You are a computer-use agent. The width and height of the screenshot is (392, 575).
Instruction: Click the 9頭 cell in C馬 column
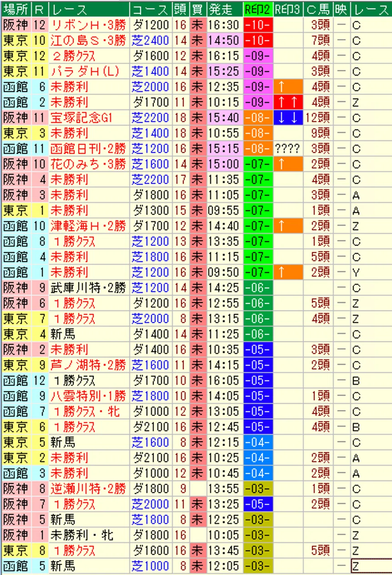click(318, 133)
